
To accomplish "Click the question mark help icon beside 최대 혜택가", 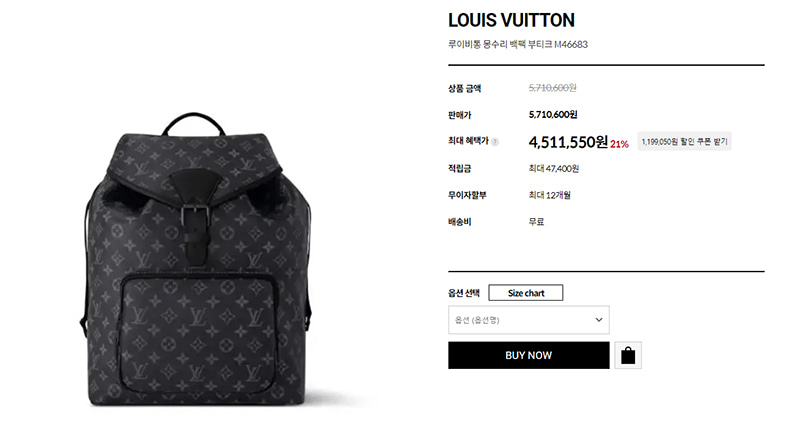I will pos(494,142).
